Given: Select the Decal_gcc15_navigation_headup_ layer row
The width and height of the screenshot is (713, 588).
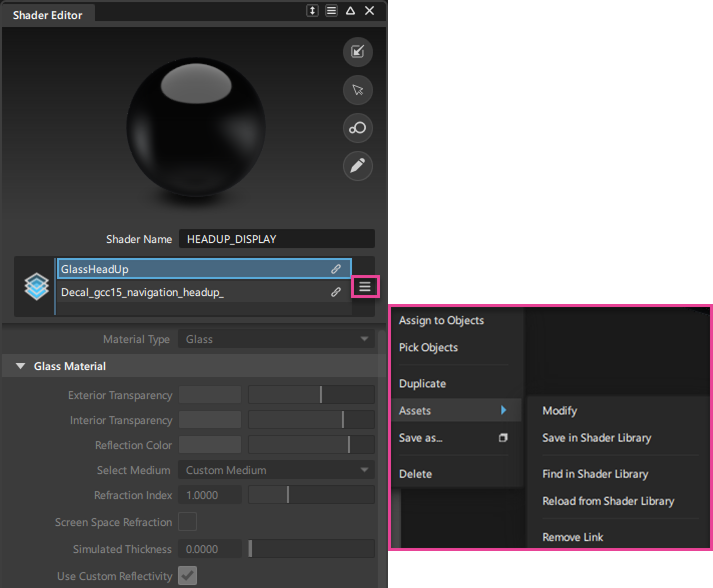Looking at the screenshot, I should 204,292.
